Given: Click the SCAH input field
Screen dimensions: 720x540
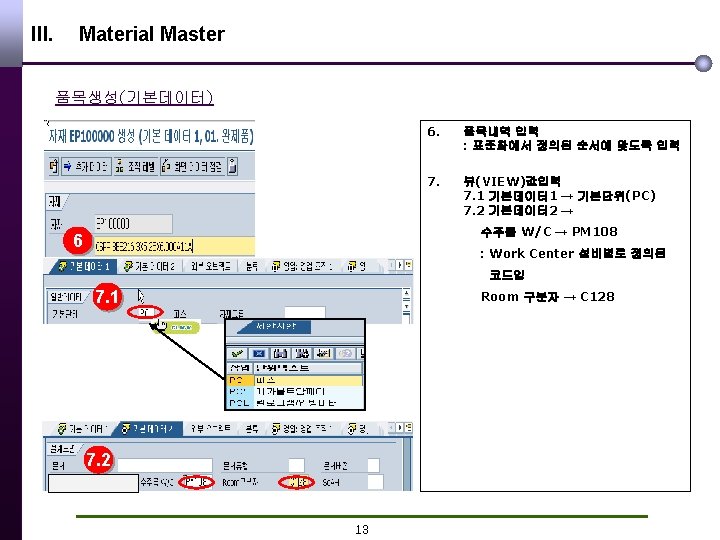Looking at the screenshot, I should (375, 482).
